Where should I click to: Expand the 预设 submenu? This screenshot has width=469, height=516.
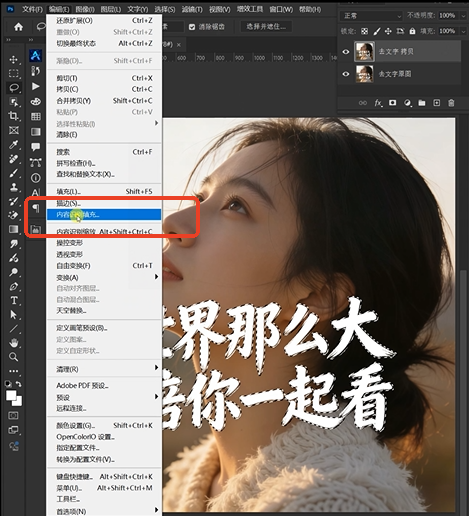104,397
